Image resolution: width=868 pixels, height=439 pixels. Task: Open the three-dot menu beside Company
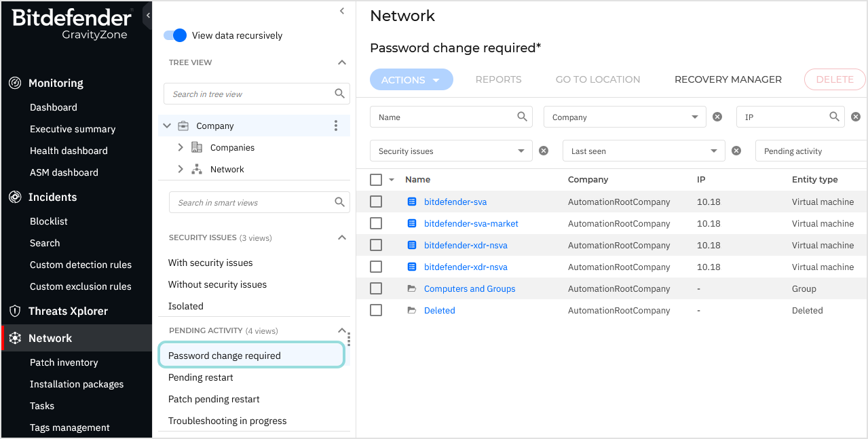pyautogui.click(x=336, y=125)
